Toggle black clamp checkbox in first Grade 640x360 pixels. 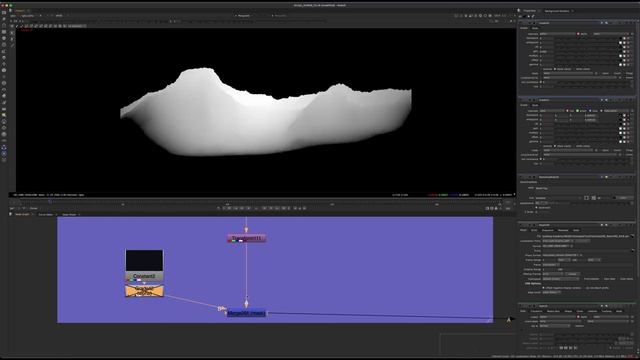tap(555, 69)
